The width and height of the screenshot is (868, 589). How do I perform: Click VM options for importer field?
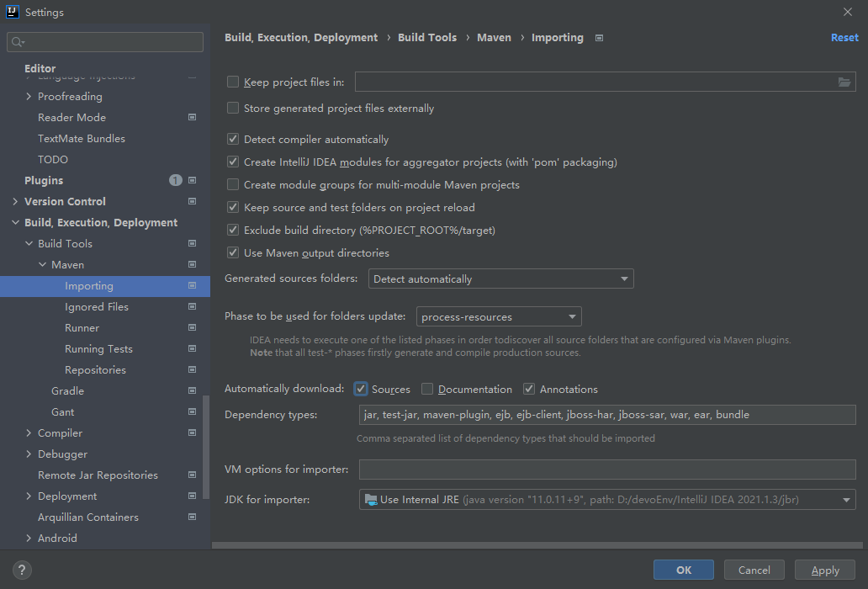point(607,470)
